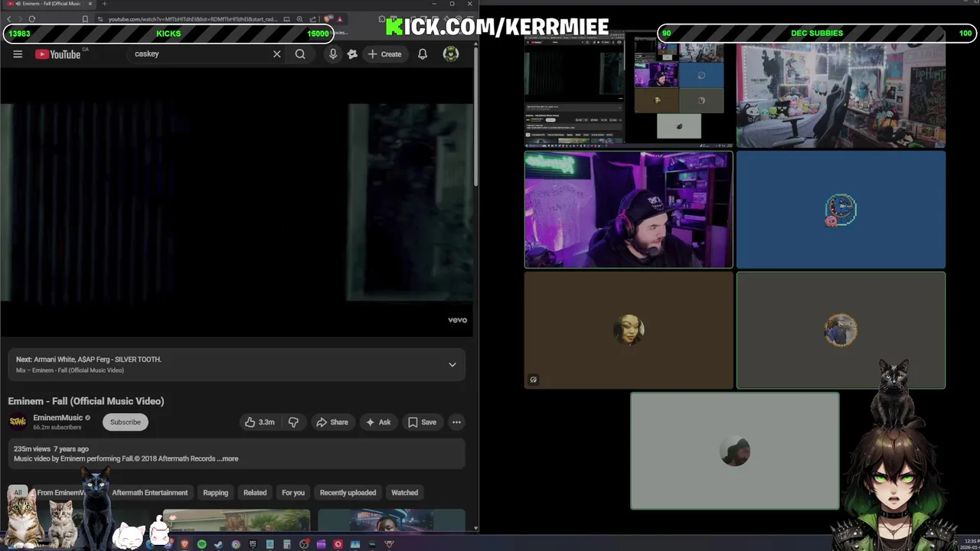Open YouTube notifications bell
The height and width of the screenshot is (551, 980).
[x=422, y=54]
